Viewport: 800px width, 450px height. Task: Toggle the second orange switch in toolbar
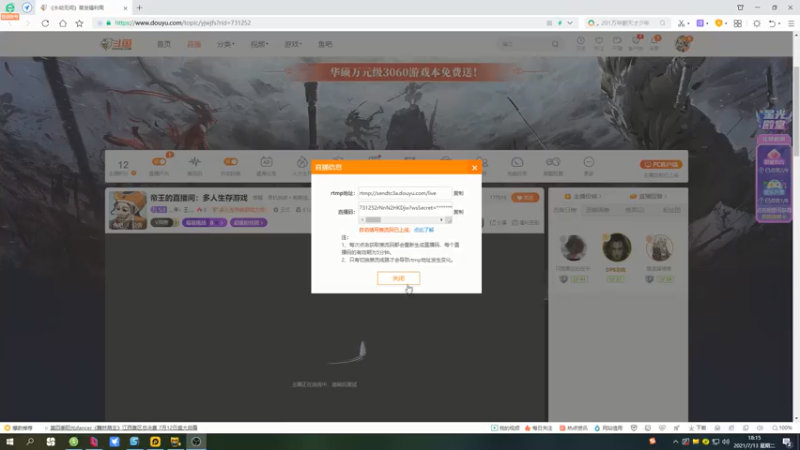(231, 162)
